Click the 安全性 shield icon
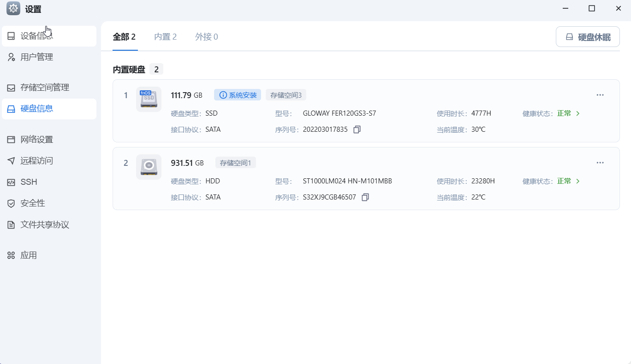The width and height of the screenshot is (631, 364). [x=11, y=203]
